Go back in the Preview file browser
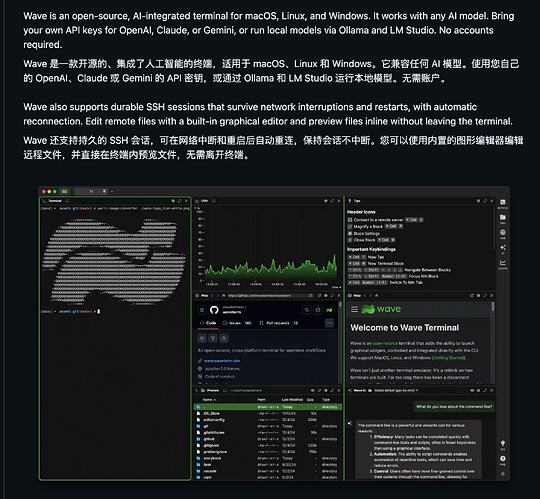Viewport: 540px width, 499px height. [197, 390]
